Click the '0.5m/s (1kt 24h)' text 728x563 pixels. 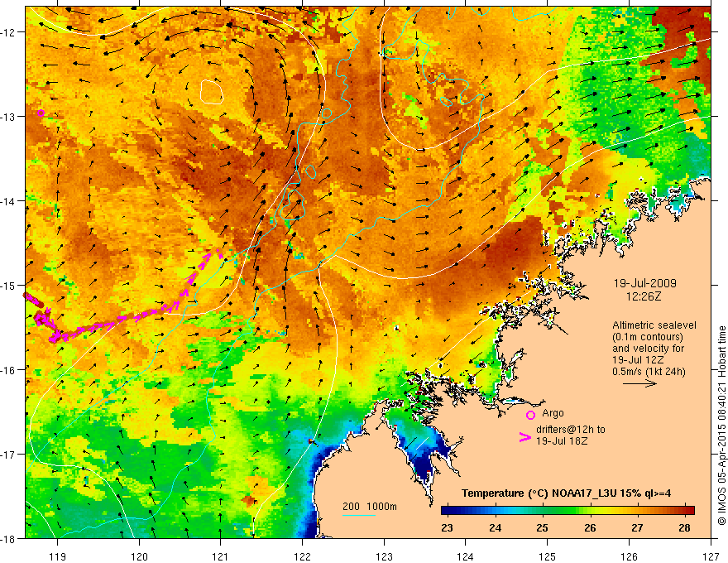(x=649, y=372)
